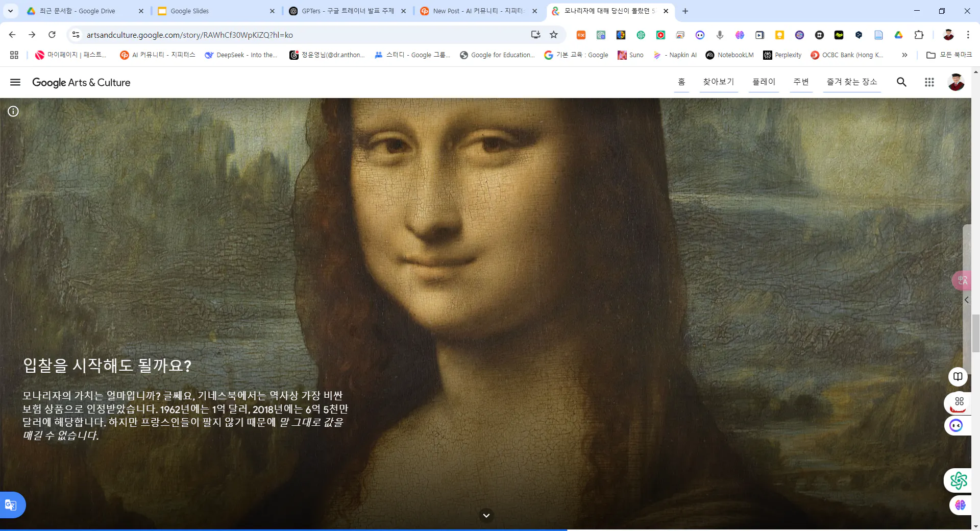The image size is (980, 531).
Task: Open the 주변 navigation tab
Action: (x=801, y=82)
